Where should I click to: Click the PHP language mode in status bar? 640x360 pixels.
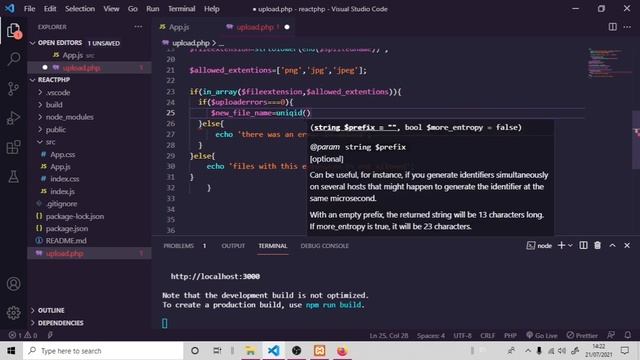[510, 335]
